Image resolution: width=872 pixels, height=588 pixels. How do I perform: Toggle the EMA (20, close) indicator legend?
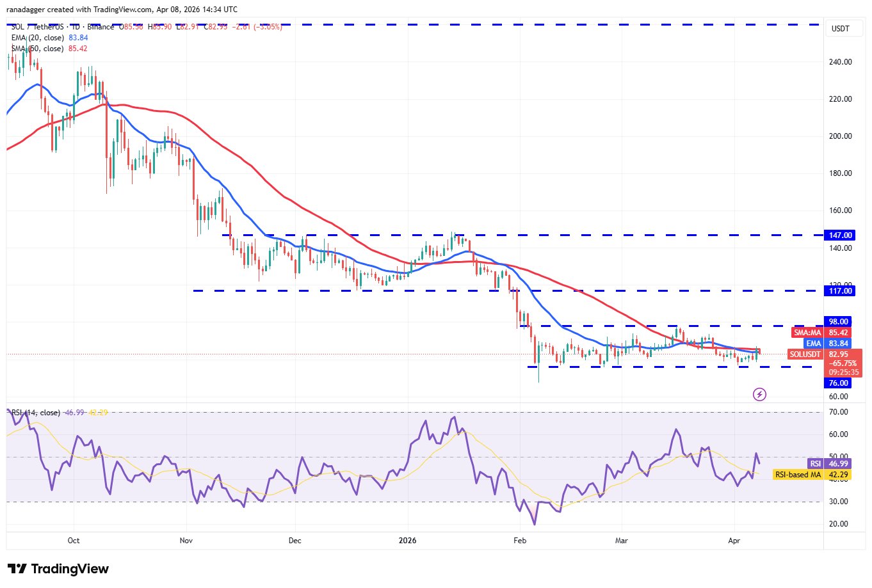(x=37, y=38)
